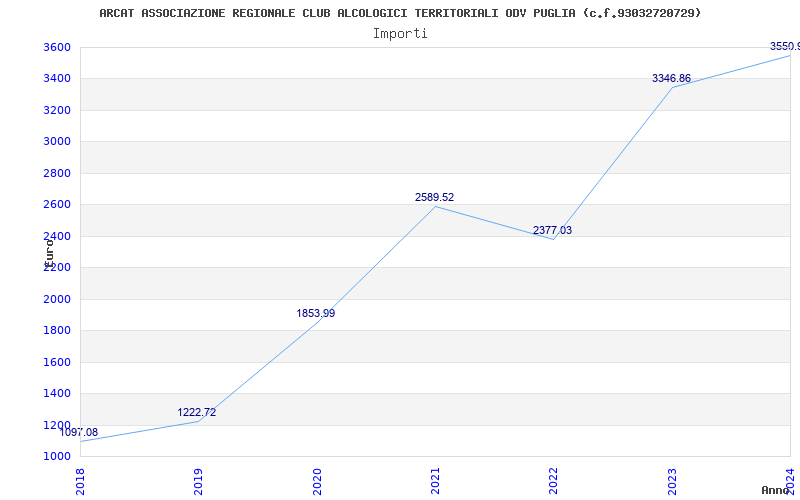
Task: Select the 1000 y-axis tick label
Action: point(57,456)
